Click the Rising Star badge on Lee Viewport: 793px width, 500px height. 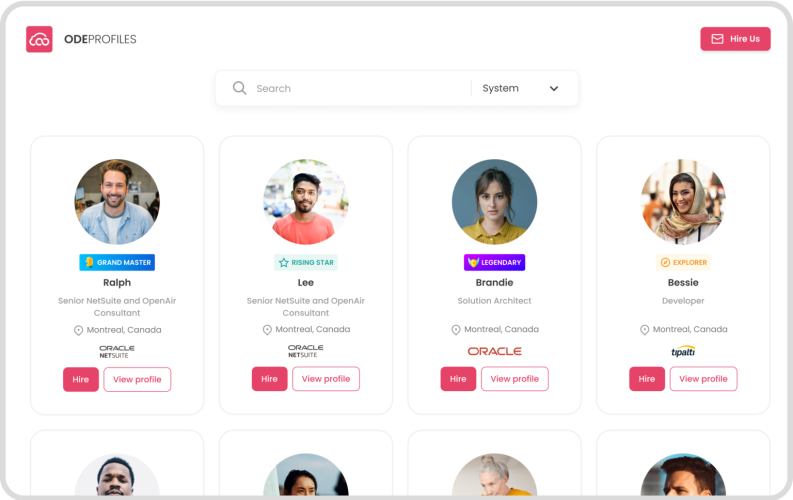pyautogui.click(x=305, y=262)
